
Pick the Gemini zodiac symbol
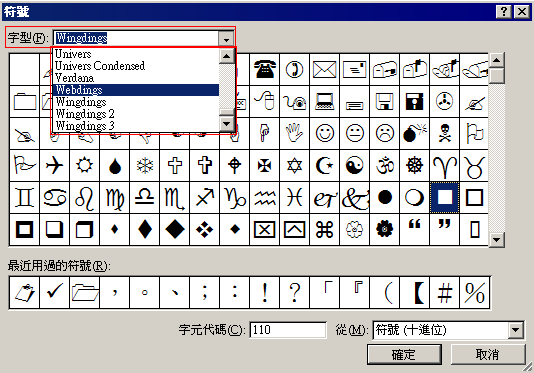coord(25,198)
